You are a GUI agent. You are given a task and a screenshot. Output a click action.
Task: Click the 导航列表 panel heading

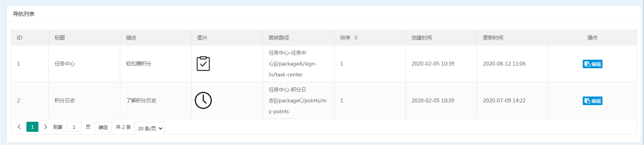pyautogui.click(x=24, y=14)
